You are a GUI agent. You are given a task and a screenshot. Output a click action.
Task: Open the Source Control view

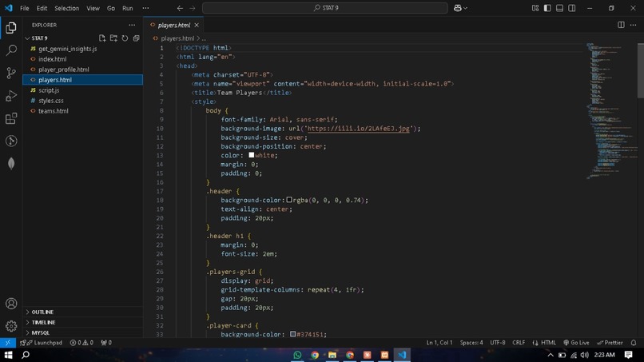(x=11, y=73)
